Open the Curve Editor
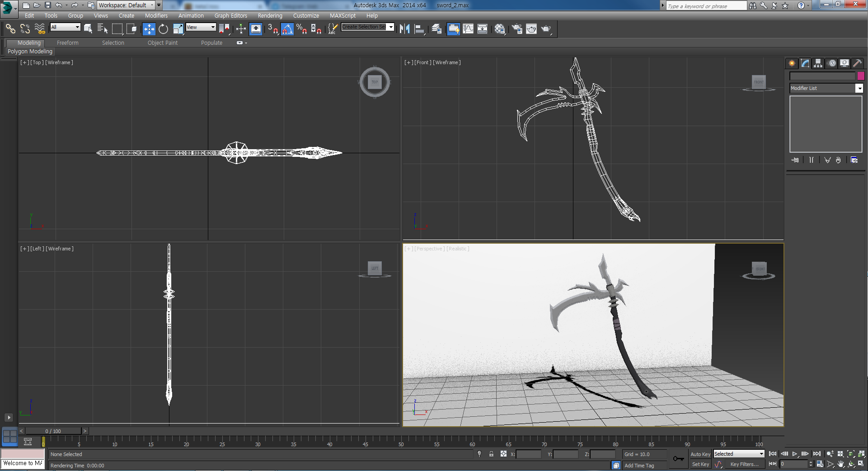868x471 pixels. tap(468, 29)
